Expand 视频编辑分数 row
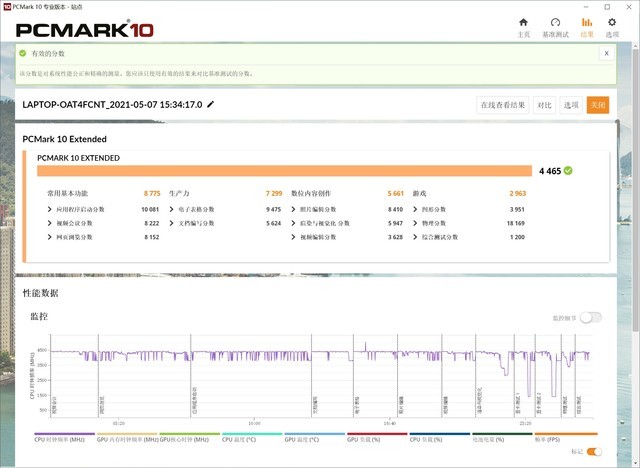This screenshot has height=468, width=640. (x=293, y=237)
